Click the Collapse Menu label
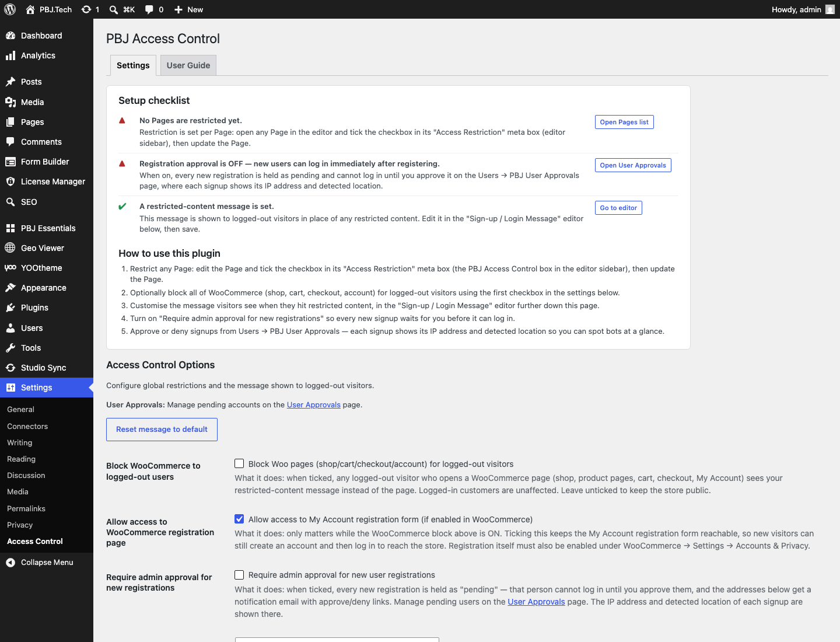This screenshot has height=642, width=840. 47,563
